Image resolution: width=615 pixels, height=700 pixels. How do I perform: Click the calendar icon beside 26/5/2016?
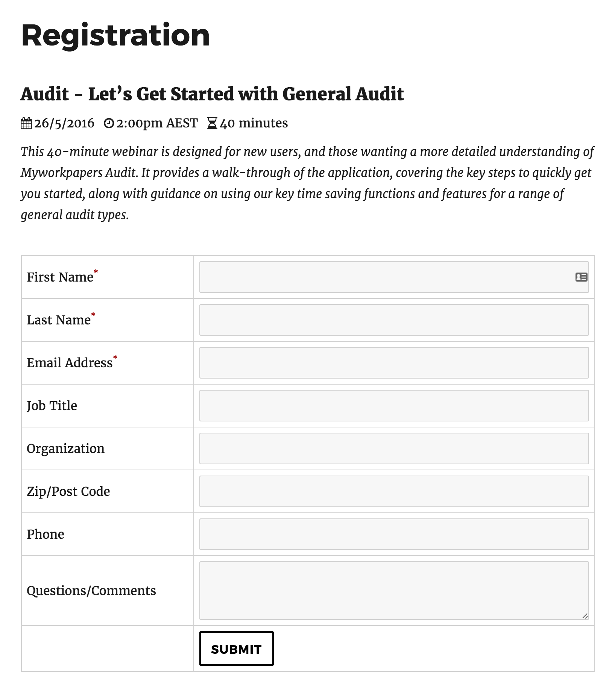pyautogui.click(x=26, y=123)
